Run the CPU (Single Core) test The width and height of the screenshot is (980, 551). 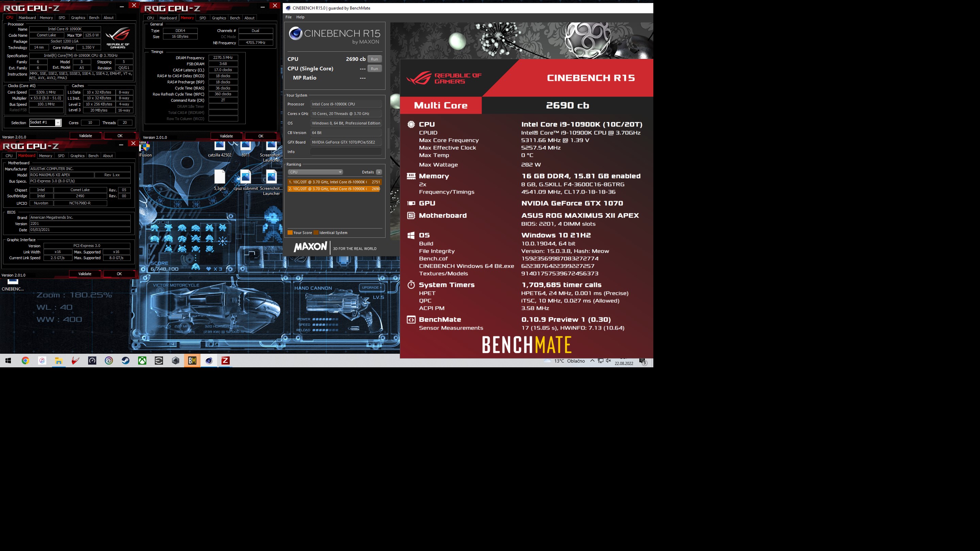[x=374, y=68]
